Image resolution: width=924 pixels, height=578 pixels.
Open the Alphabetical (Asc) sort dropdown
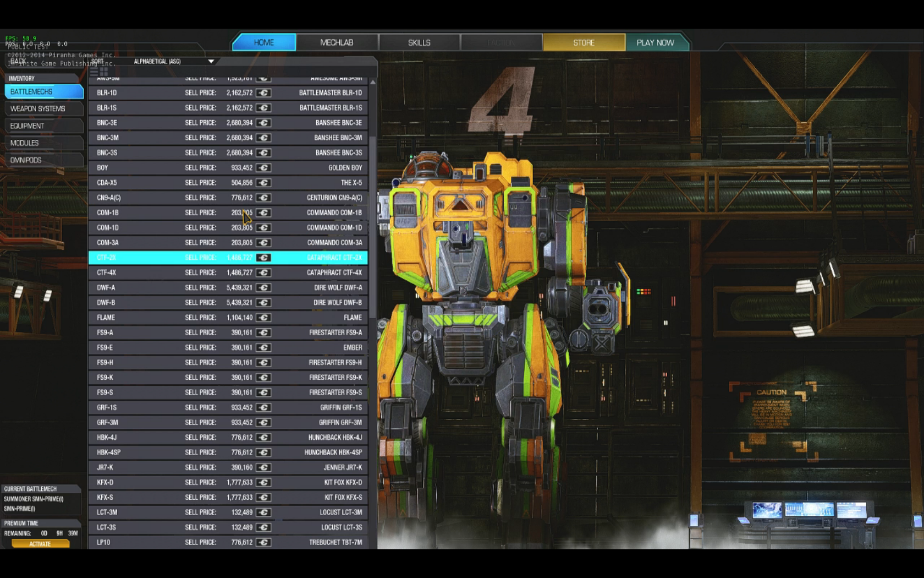[174, 62]
